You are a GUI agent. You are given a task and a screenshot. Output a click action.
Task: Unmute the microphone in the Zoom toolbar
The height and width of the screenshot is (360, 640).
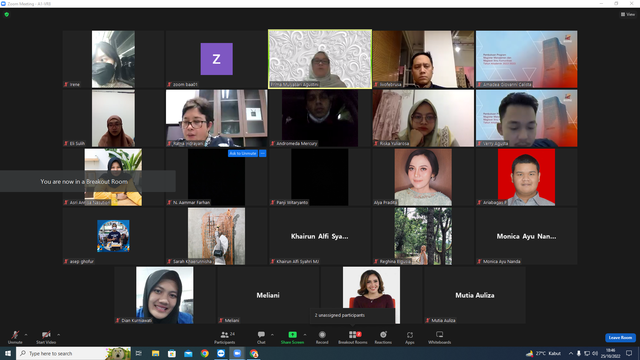[15, 337]
